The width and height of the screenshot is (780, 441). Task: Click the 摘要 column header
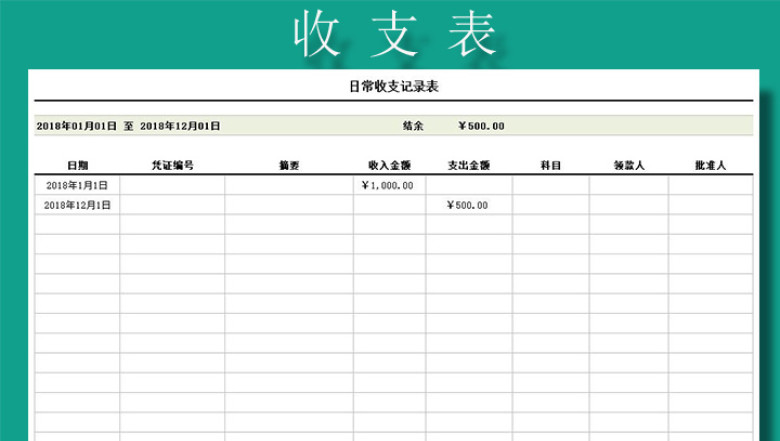(x=289, y=166)
